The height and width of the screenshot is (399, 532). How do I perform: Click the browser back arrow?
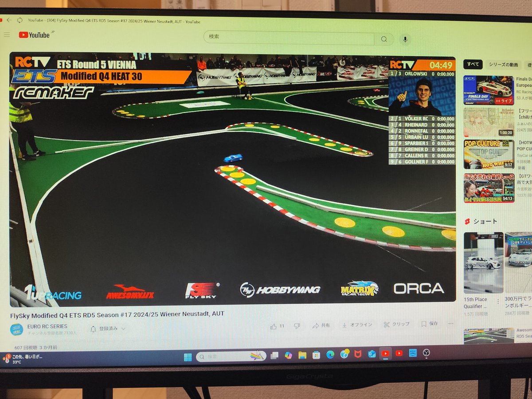9,20
